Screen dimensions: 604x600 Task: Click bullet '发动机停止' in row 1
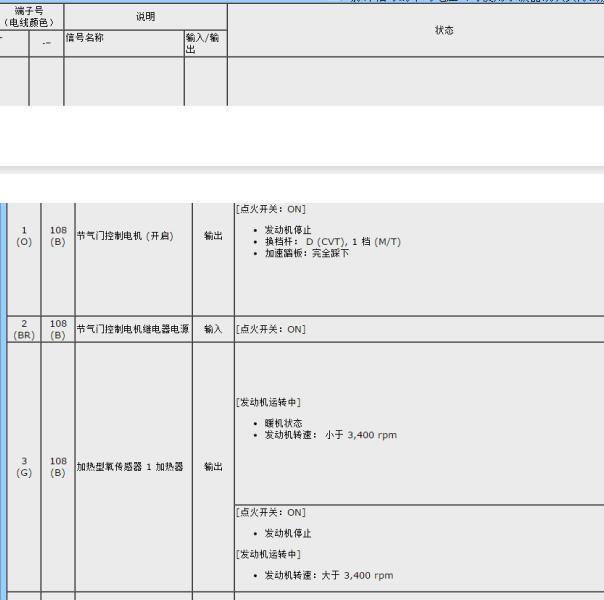(x=288, y=230)
